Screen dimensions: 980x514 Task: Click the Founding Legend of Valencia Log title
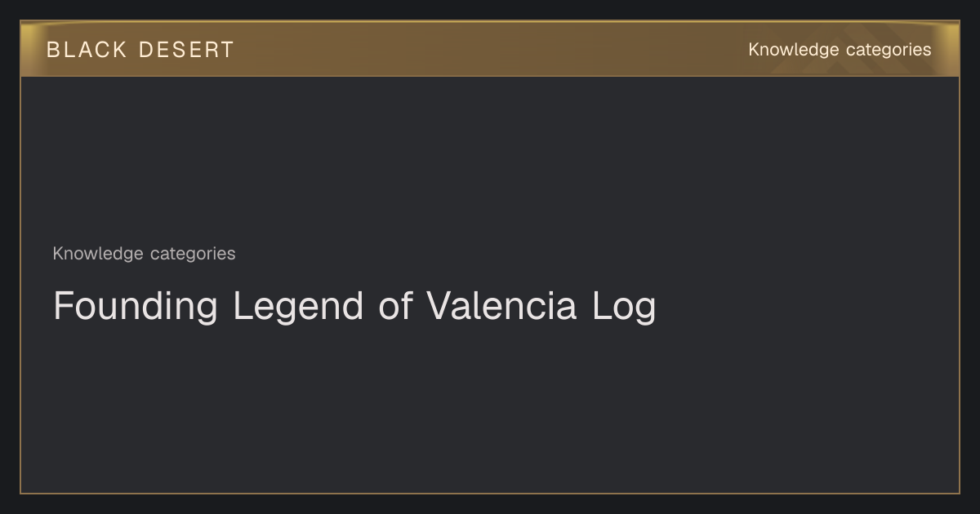coord(354,307)
